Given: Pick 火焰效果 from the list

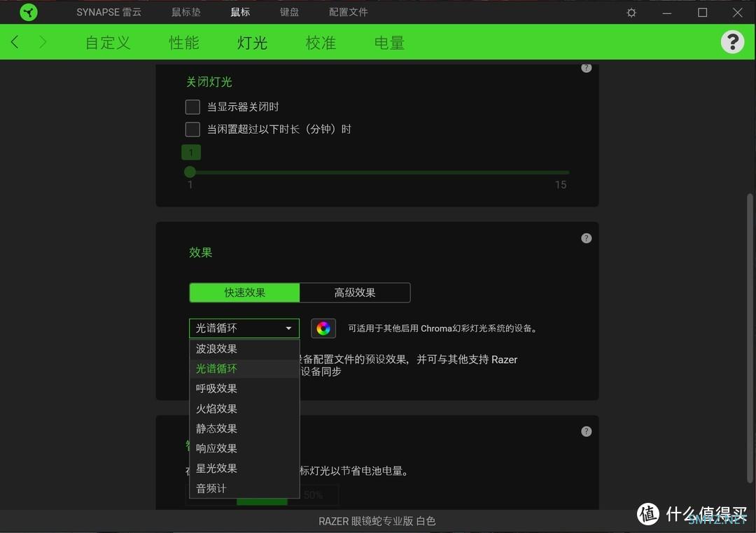Looking at the screenshot, I should pos(244,408).
